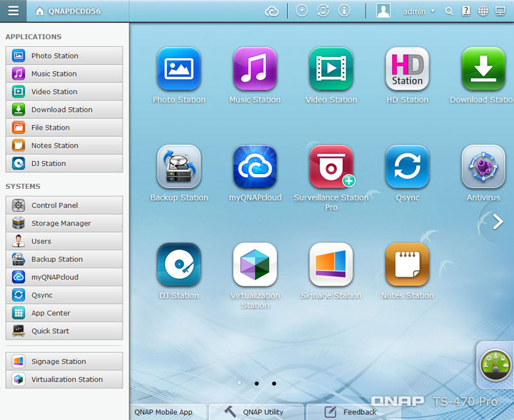This screenshot has height=420, width=514.
Task: Open Video Station desktop icon
Action: tap(331, 69)
